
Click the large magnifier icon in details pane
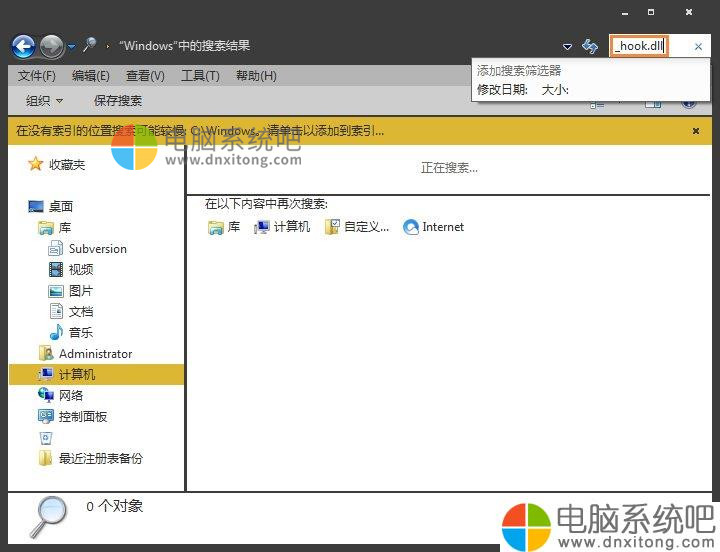click(x=49, y=517)
